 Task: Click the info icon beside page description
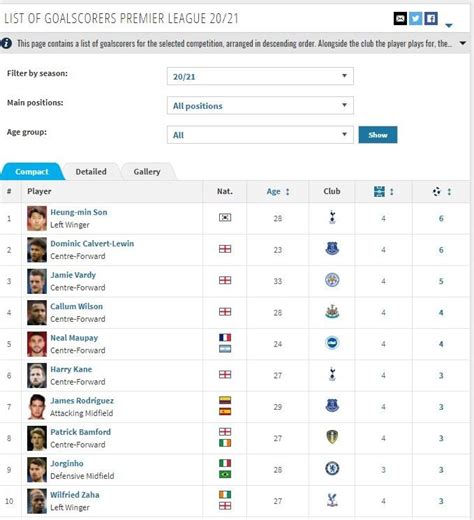6,43
